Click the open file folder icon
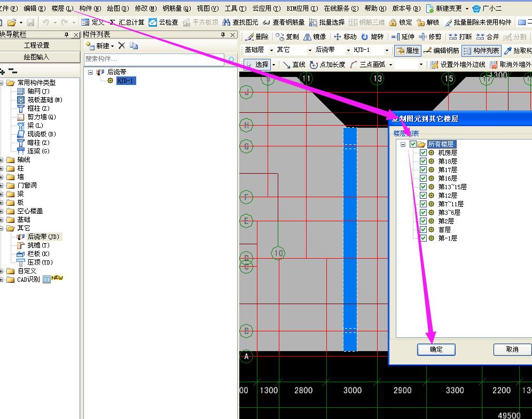 click(12, 22)
